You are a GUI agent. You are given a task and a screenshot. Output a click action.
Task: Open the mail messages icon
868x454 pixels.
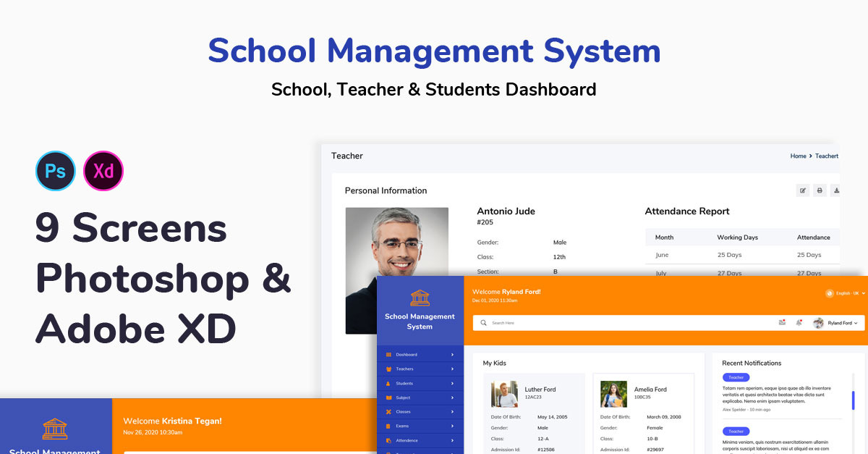pyautogui.click(x=782, y=322)
